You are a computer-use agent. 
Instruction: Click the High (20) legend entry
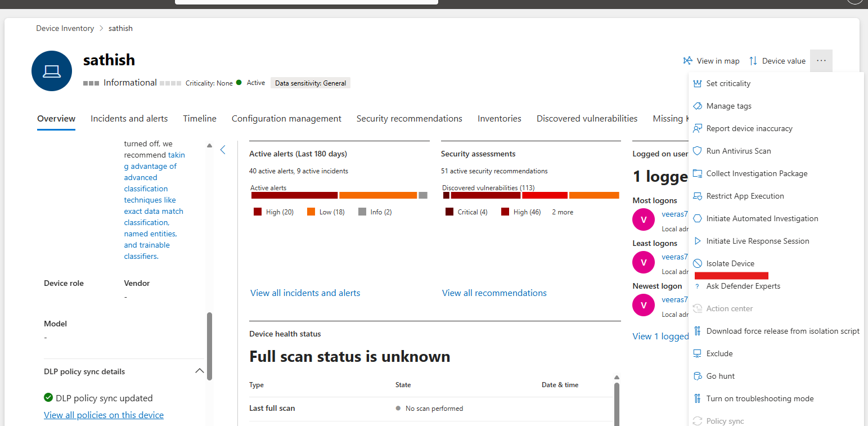tap(274, 212)
